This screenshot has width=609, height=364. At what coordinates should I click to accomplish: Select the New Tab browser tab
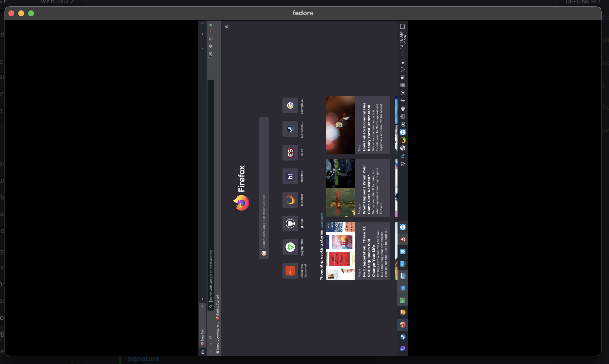click(202, 335)
